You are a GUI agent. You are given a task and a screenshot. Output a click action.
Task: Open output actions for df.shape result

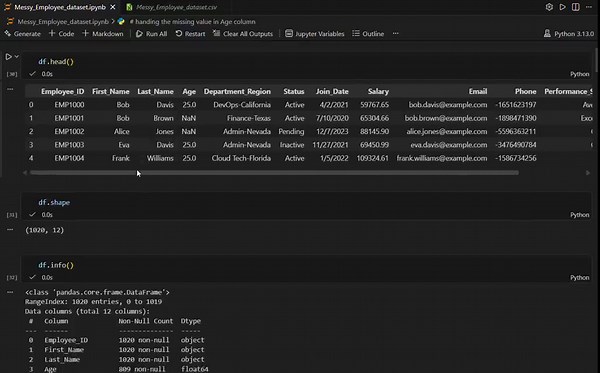pyautogui.click(x=10, y=230)
